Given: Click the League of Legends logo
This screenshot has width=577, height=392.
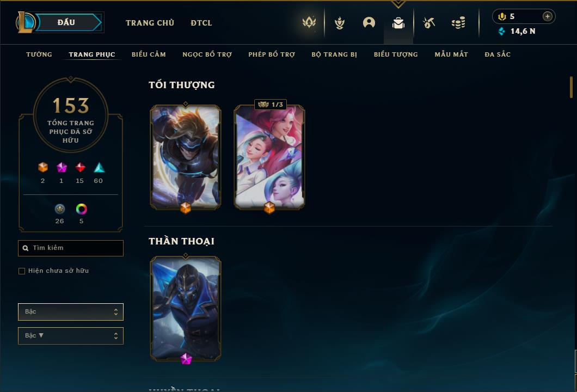Looking at the screenshot, I should tap(25, 22).
